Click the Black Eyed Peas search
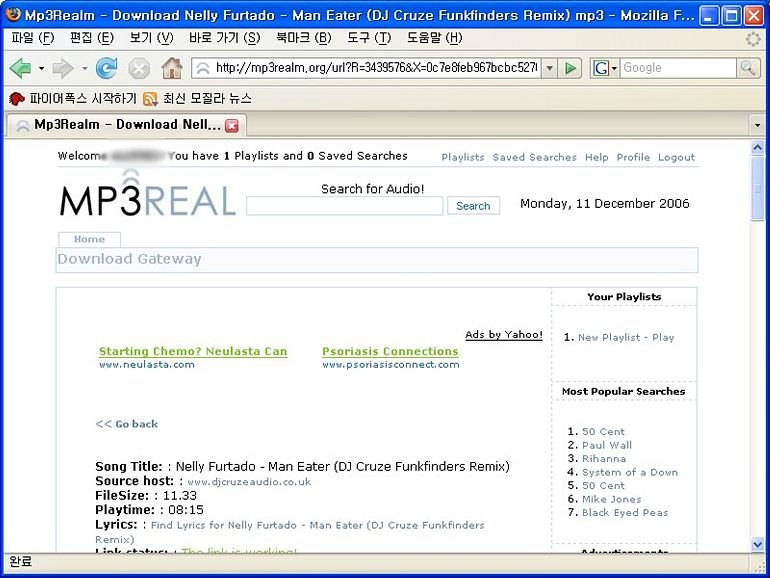The image size is (770, 578). [x=625, y=512]
